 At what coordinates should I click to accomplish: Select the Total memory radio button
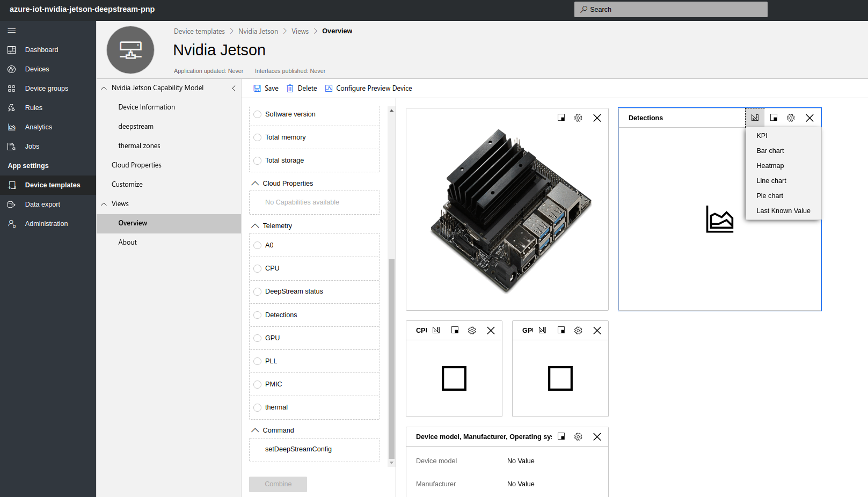tap(258, 137)
